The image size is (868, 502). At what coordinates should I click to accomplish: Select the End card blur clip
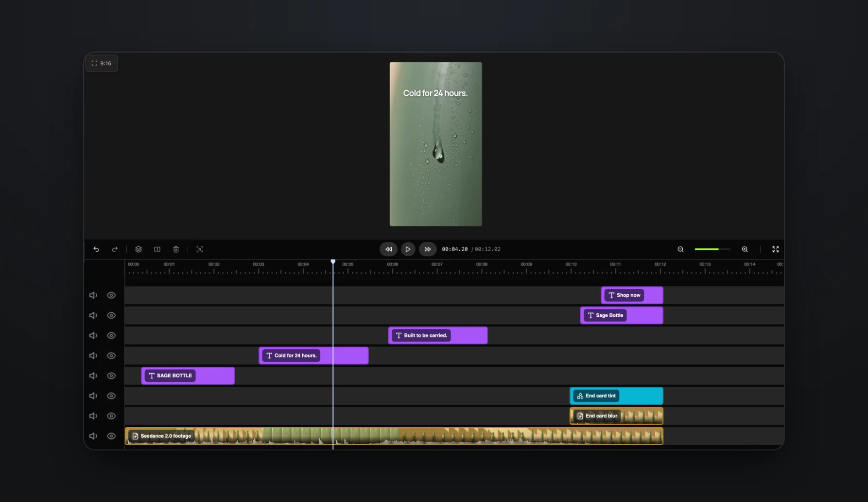[616, 416]
